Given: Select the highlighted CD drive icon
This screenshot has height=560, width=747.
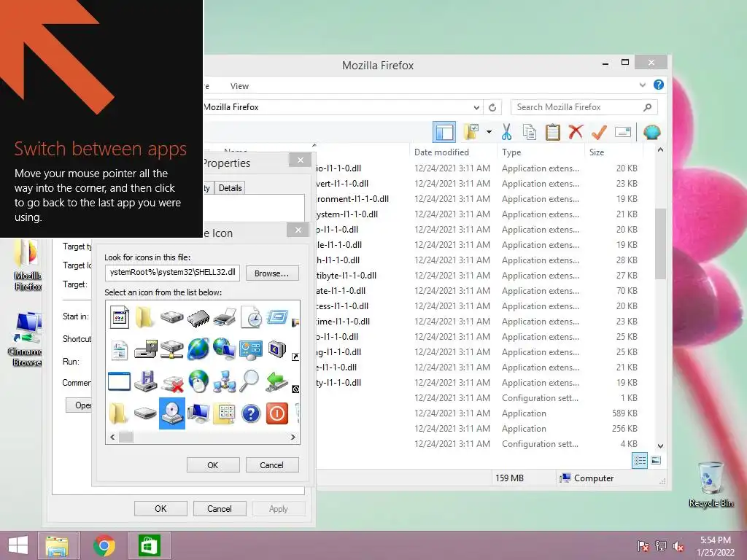Looking at the screenshot, I should click(172, 413).
